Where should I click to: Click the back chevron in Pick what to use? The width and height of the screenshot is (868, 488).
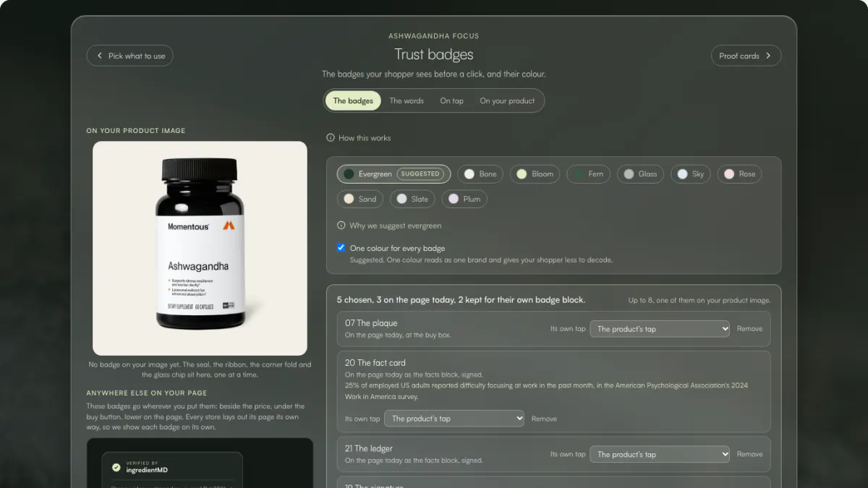click(100, 56)
